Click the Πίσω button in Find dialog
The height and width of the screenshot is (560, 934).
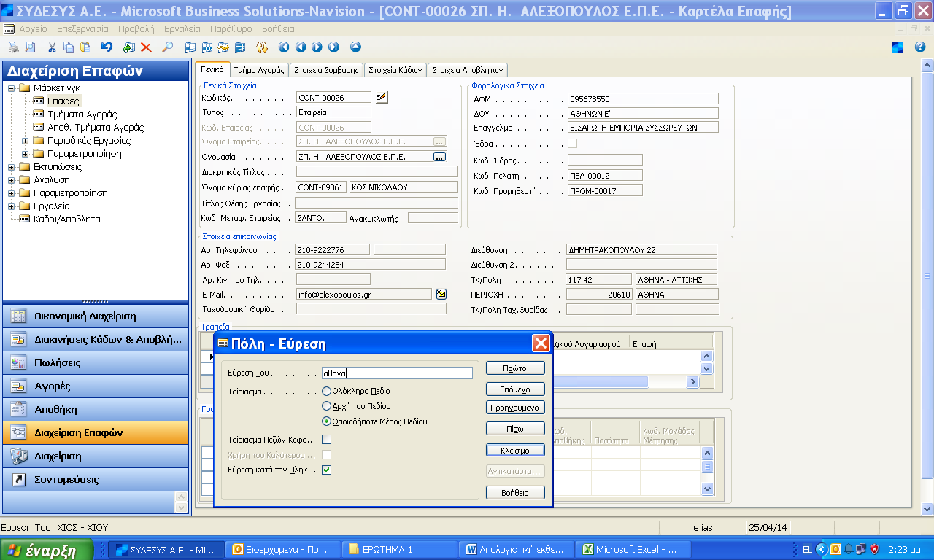515,429
